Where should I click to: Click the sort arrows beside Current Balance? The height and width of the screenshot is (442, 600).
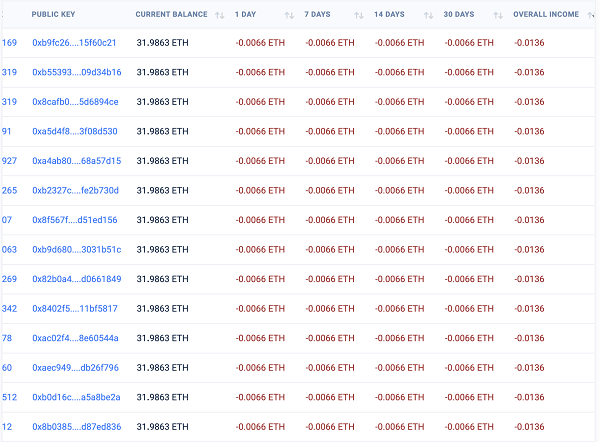click(x=219, y=15)
